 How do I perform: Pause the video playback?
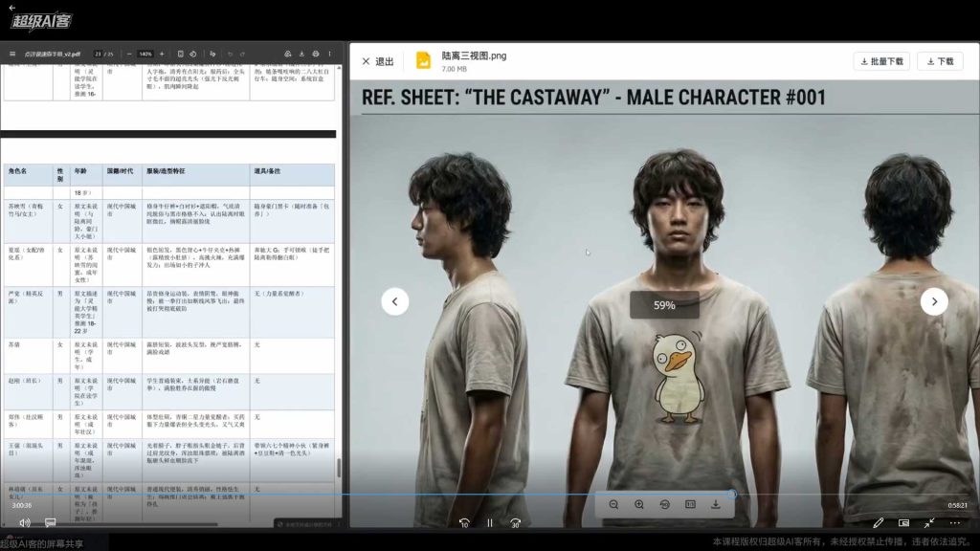pyautogui.click(x=489, y=523)
